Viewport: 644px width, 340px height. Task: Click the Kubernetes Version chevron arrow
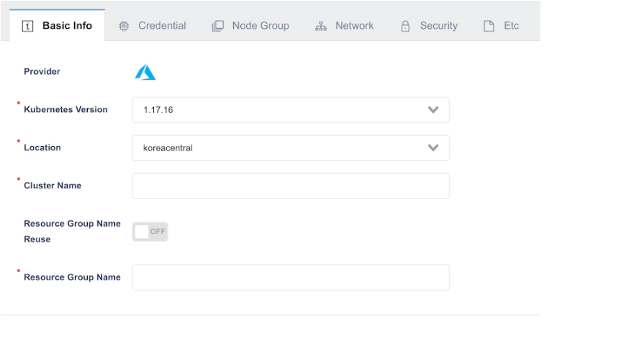pyautogui.click(x=433, y=110)
